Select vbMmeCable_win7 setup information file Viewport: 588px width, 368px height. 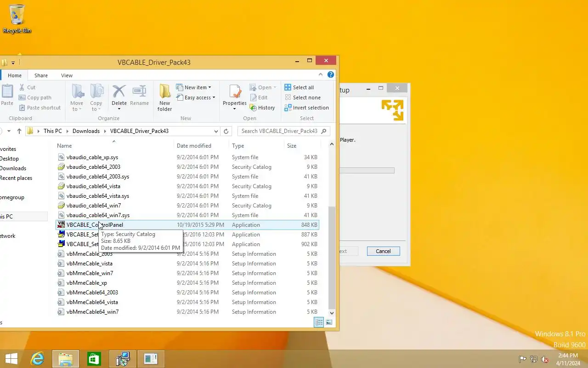(187, 273)
